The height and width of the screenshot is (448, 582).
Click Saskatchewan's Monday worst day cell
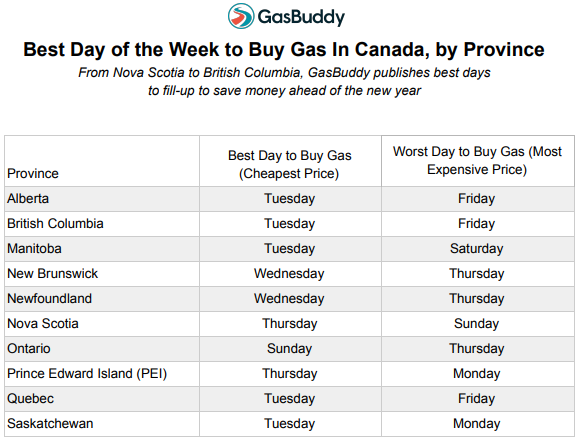point(478,424)
